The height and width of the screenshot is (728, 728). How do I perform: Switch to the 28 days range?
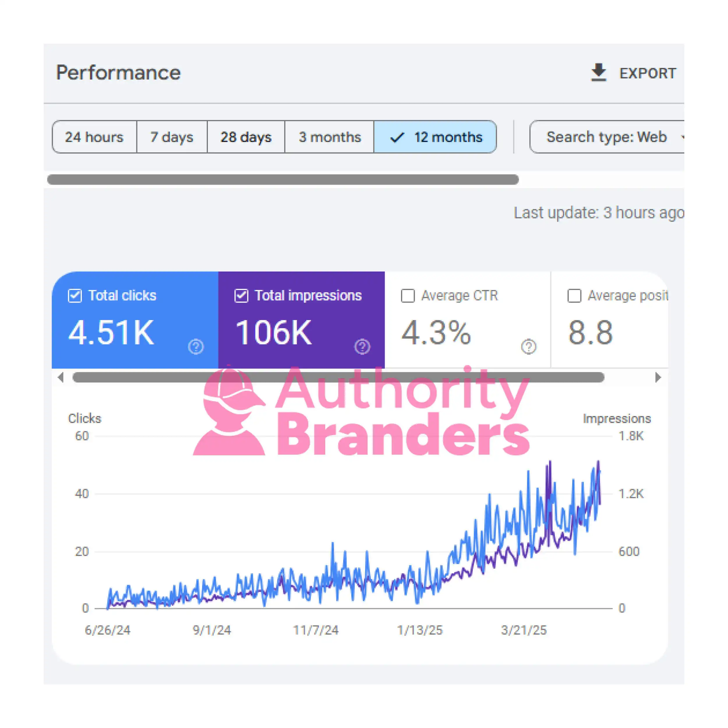[x=246, y=137]
